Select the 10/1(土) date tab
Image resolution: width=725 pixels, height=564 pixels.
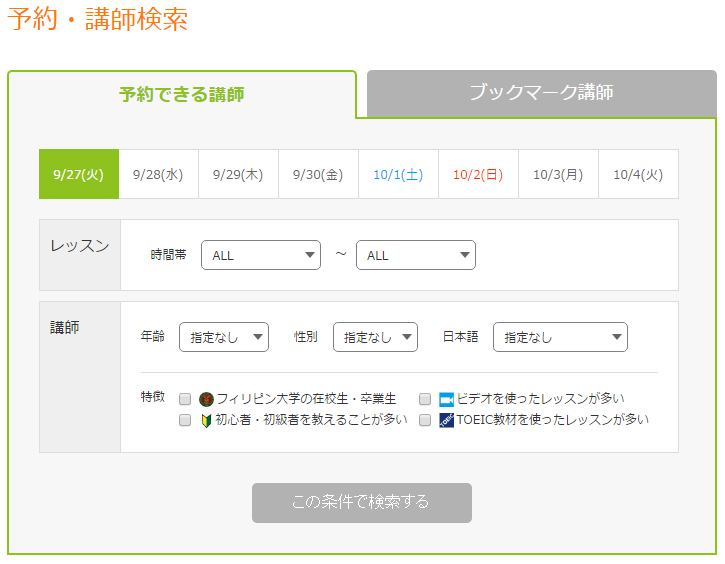(398, 174)
